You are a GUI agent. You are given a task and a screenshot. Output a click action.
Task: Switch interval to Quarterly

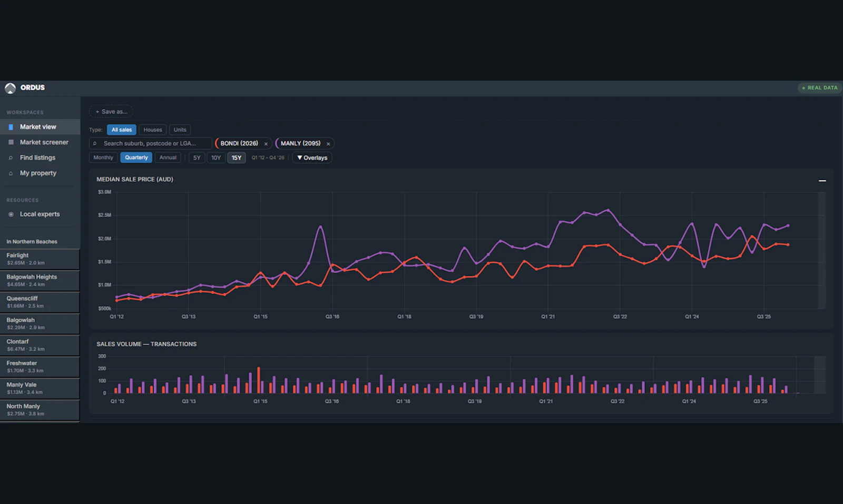tap(136, 157)
